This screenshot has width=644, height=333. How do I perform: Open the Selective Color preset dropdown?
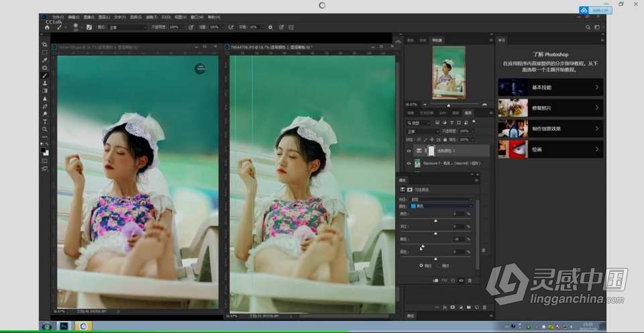point(441,199)
